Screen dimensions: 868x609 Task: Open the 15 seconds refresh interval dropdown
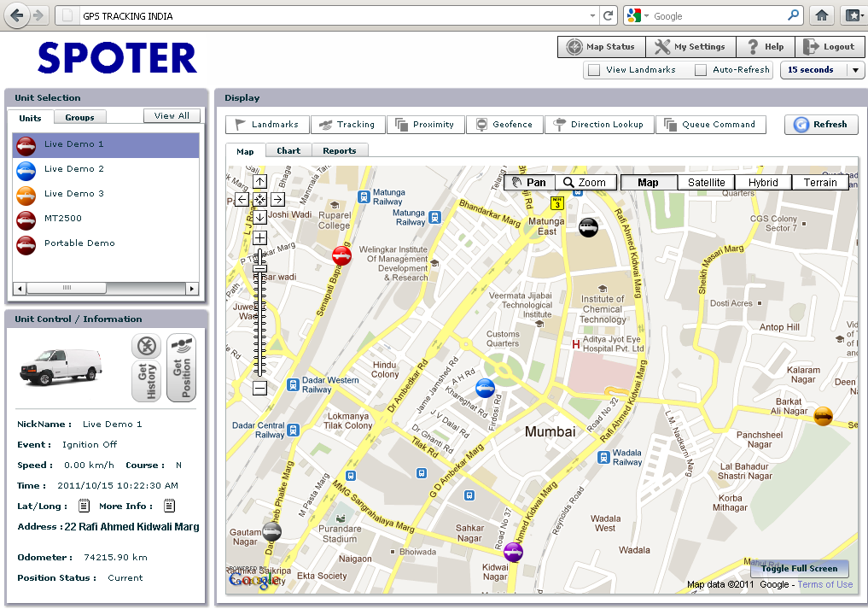(x=855, y=71)
